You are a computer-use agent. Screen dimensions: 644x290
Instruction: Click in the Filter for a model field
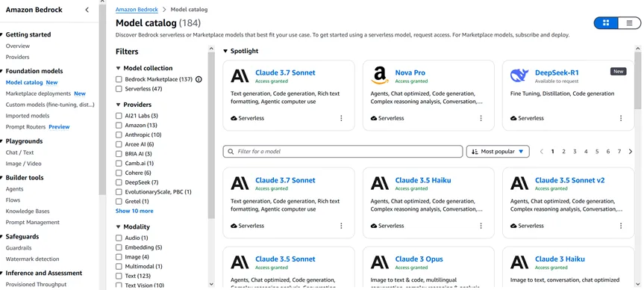pos(343,152)
